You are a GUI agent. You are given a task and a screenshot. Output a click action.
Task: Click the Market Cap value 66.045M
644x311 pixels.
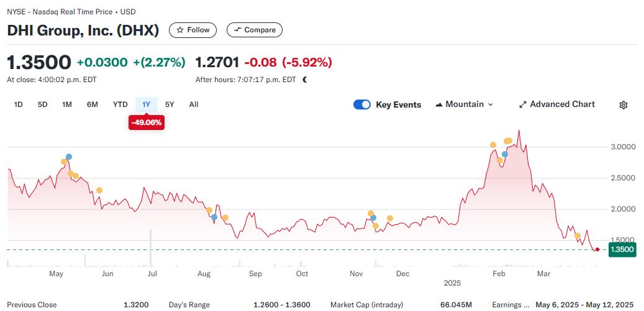[456, 305]
